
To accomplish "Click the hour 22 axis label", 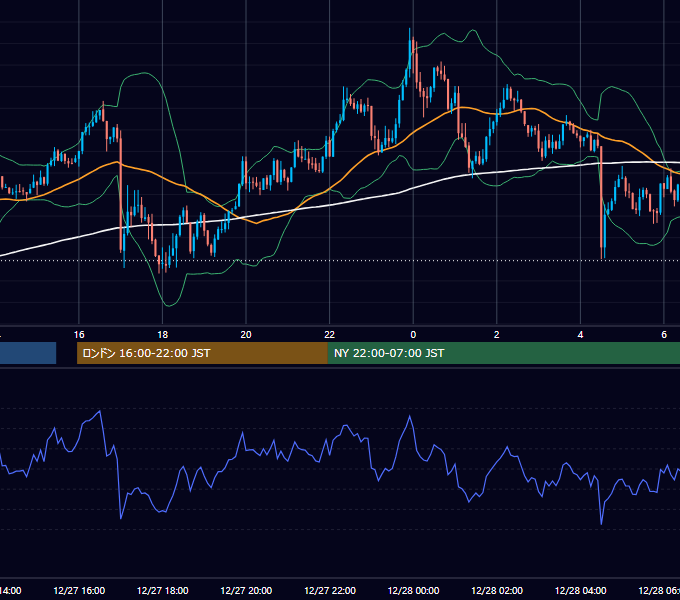I will coord(330,335).
